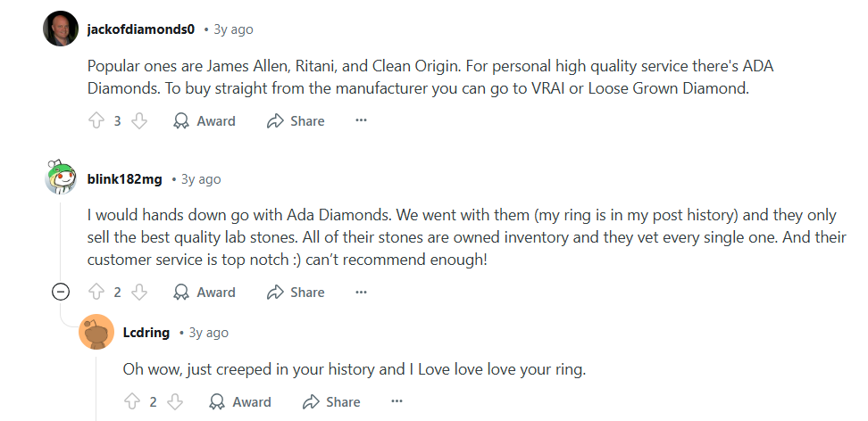Share jackofdiamonds0's comment
The image size is (868, 421).
click(x=296, y=121)
